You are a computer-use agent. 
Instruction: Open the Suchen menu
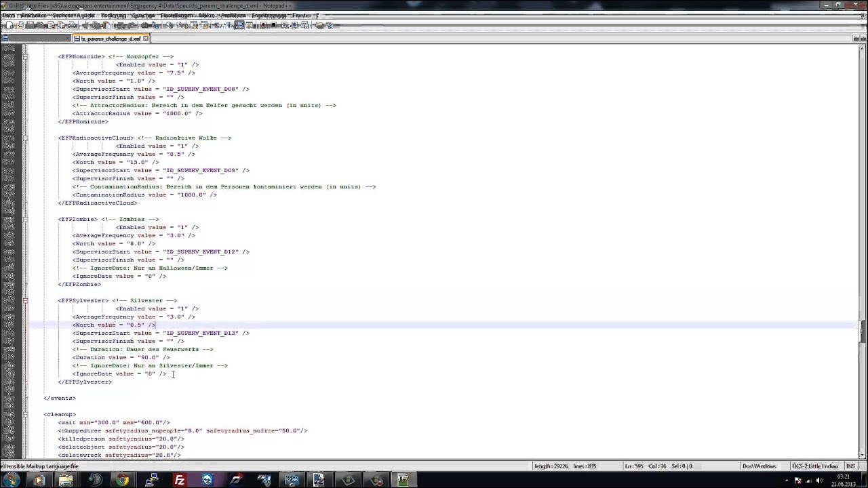pyautogui.click(x=62, y=15)
